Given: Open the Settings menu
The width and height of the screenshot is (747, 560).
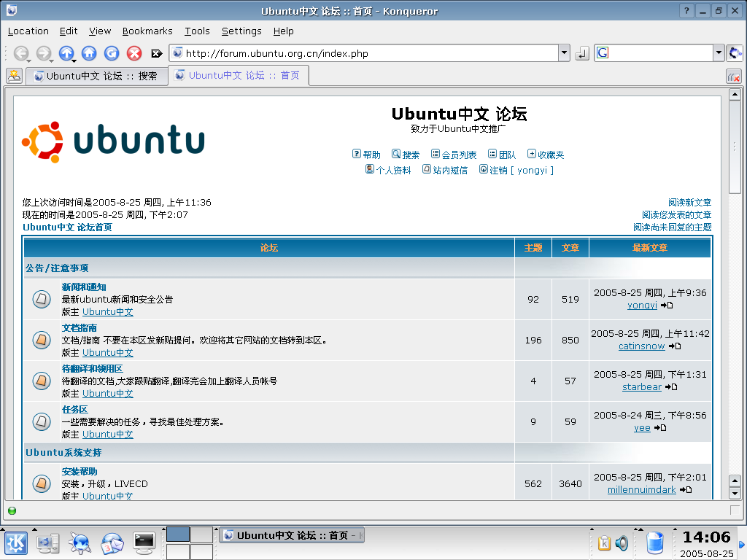Looking at the screenshot, I should coord(241,31).
